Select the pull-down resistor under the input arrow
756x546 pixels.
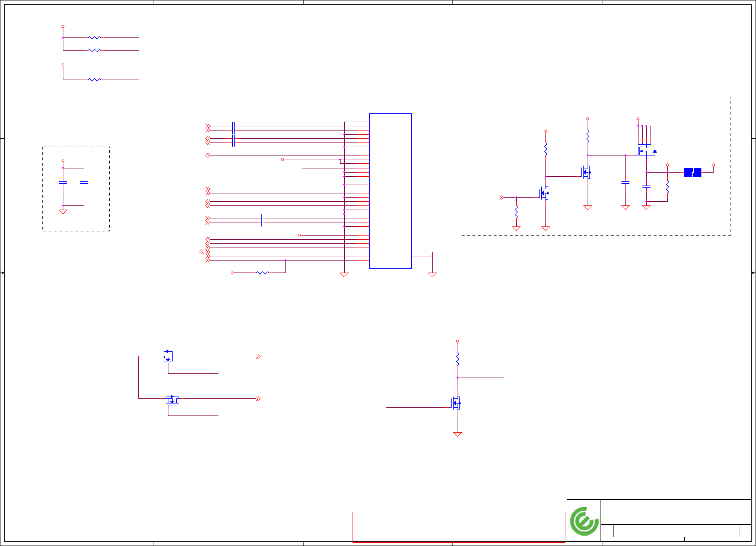[x=516, y=212]
